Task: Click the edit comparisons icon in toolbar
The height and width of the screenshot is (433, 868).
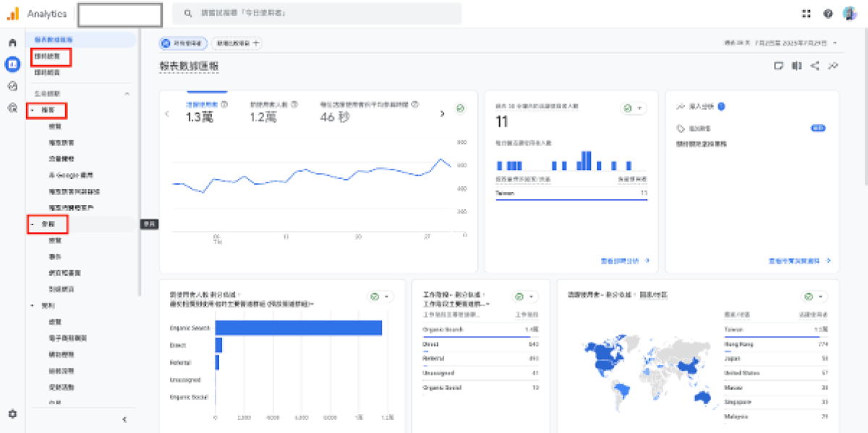Action: 796,66
